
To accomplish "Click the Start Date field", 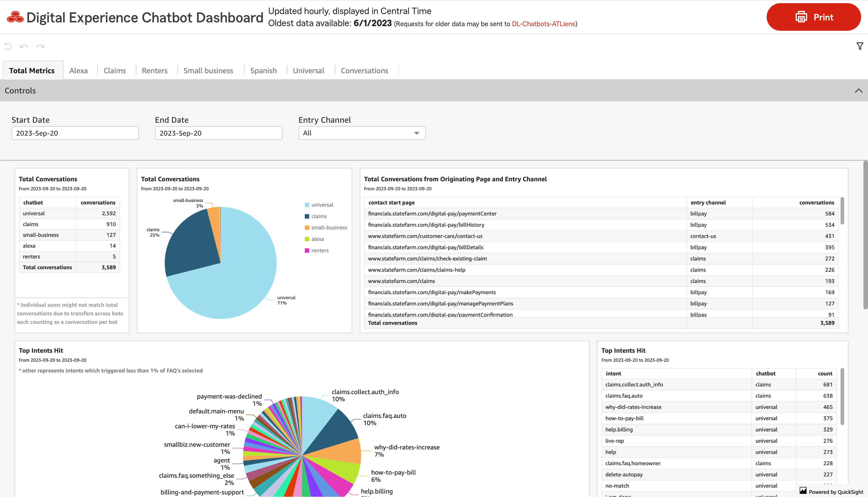I will [75, 133].
